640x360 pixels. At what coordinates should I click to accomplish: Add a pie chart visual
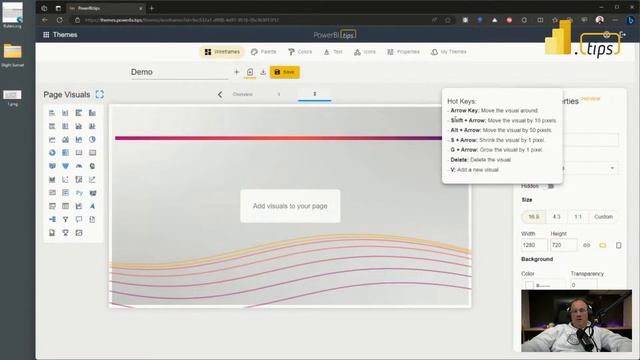pos(92,140)
